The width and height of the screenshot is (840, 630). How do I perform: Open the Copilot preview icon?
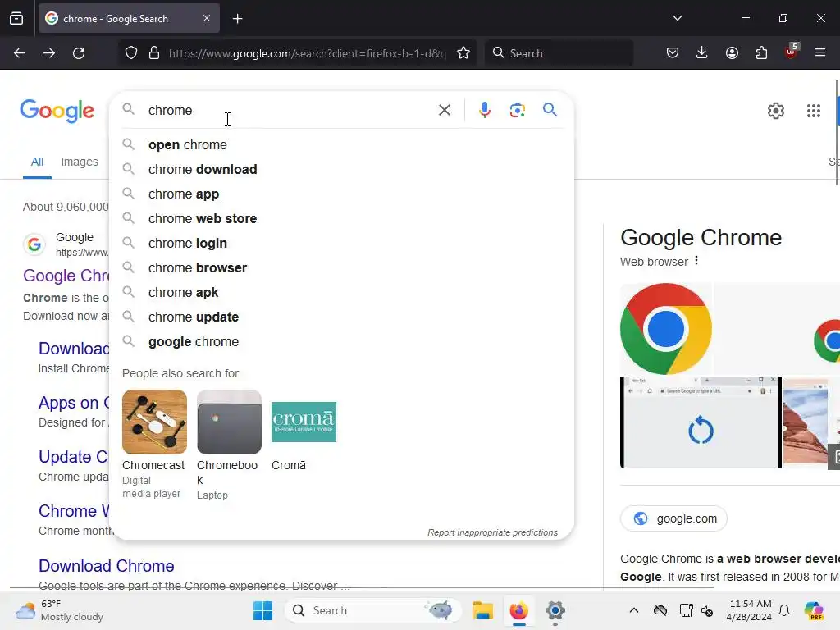click(x=813, y=610)
